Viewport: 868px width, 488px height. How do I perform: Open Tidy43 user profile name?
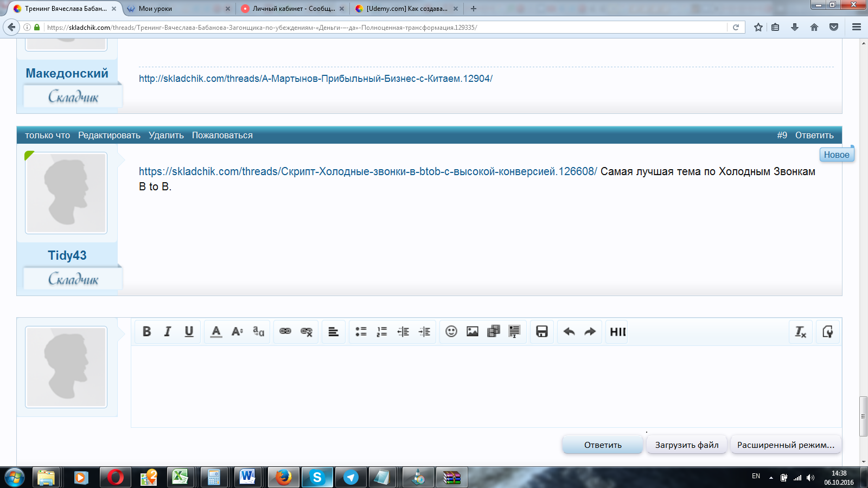tap(67, 255)
